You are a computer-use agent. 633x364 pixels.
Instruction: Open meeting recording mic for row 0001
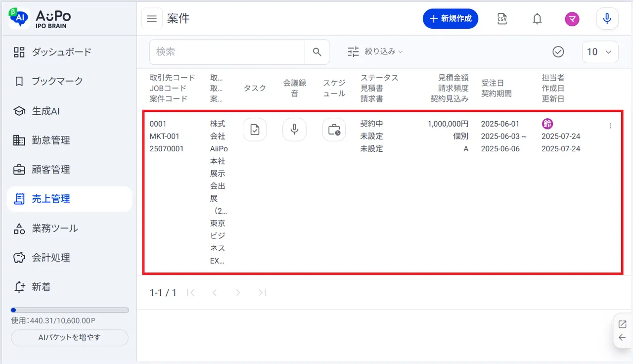coord(294,130)
